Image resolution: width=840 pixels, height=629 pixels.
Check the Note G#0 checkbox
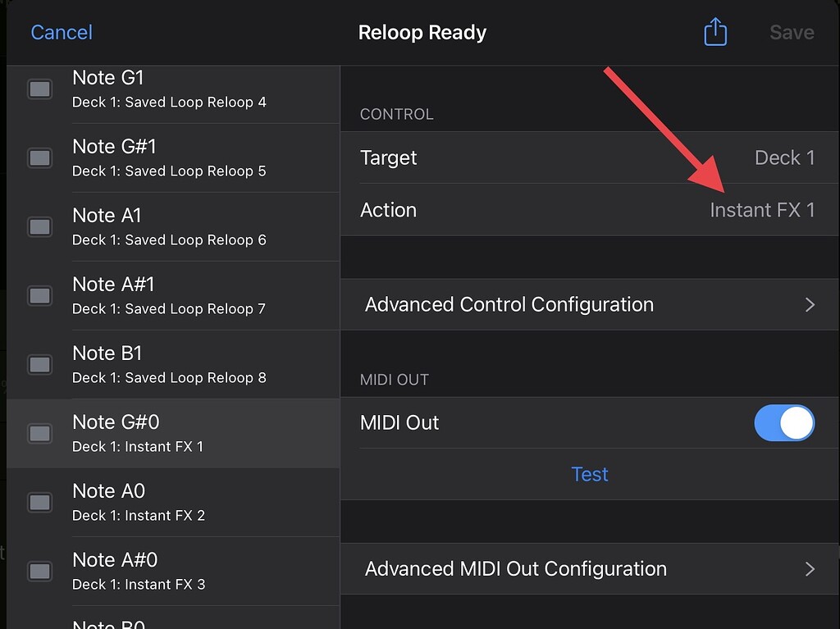[x=40, y=433]
